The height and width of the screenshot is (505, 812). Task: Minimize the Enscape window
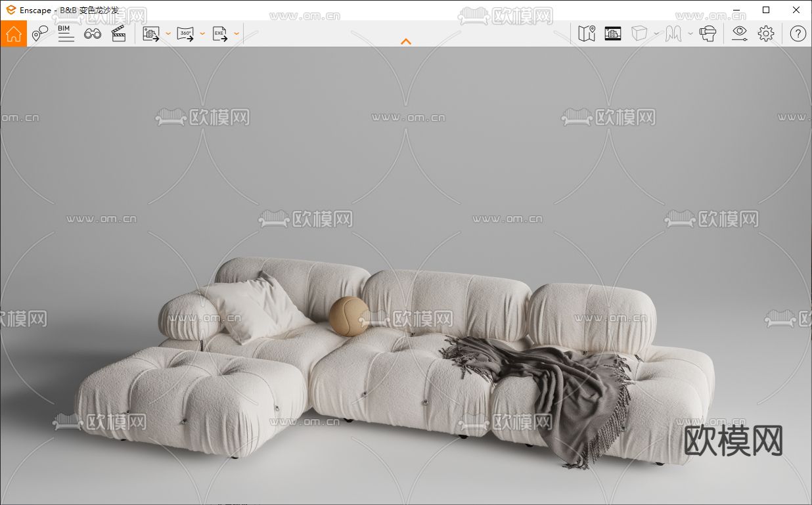[736, 10]
